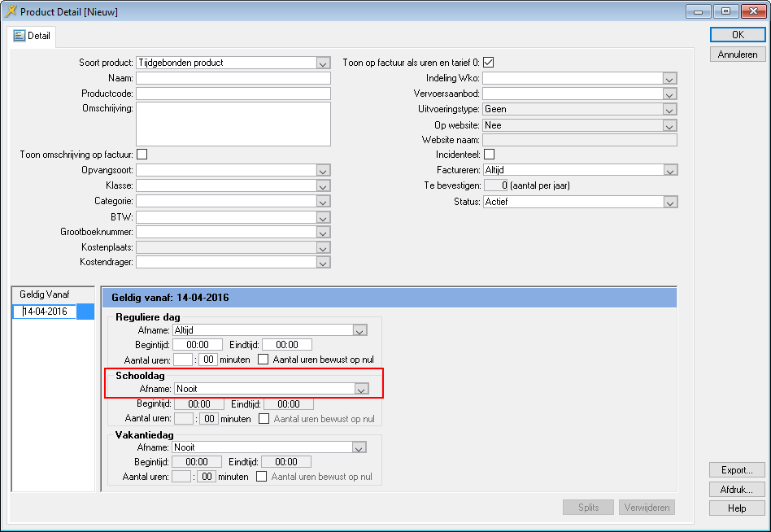Select the 14-04-2016 Geldig Vanaf entry

click(45, 312)
